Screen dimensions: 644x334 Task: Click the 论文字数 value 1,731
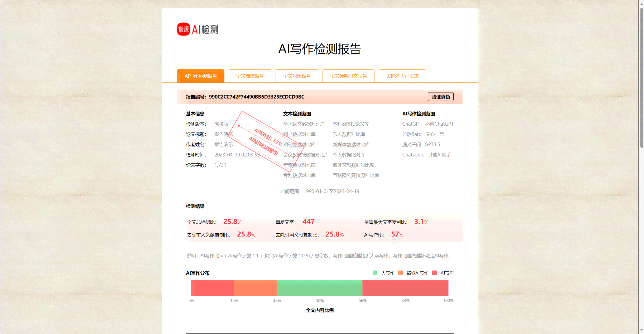pyautogui.click(x=220, y=165)
